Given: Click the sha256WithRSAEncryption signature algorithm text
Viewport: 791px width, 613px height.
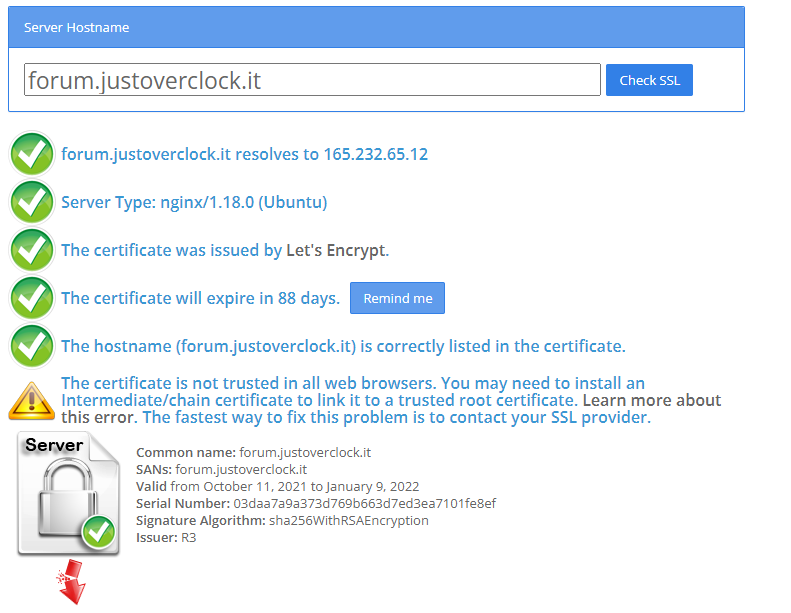Looking at the screenshot, I should click(x=348, y=520).
